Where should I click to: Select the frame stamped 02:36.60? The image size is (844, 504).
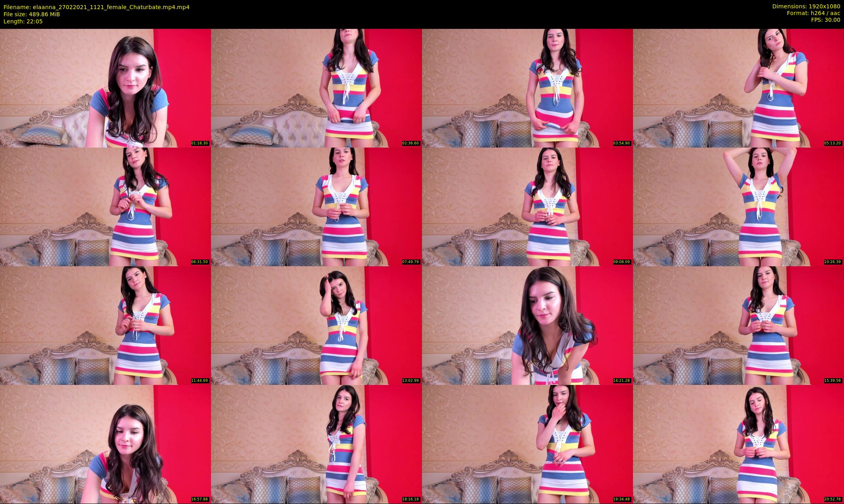coord(316,88)
